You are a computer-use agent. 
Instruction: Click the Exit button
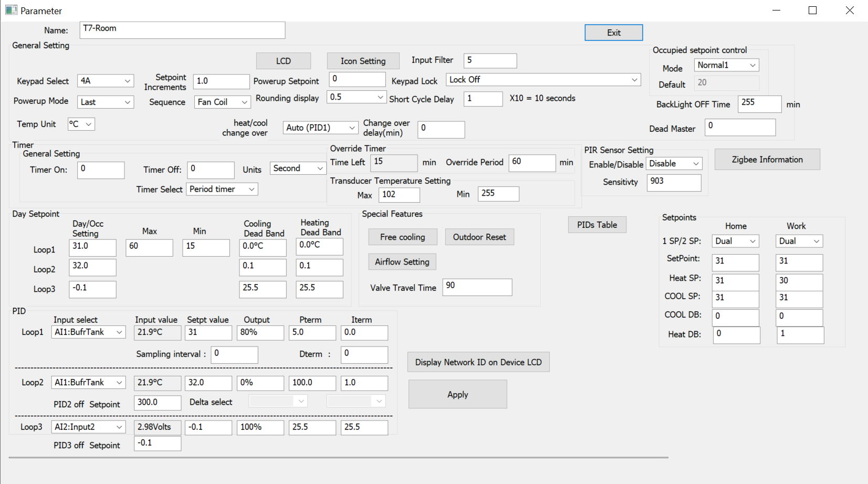pos(613,32)
